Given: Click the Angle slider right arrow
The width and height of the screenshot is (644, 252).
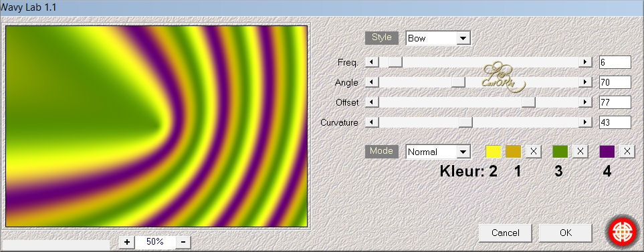Looking at the screenshot, I should click(585, 82).
